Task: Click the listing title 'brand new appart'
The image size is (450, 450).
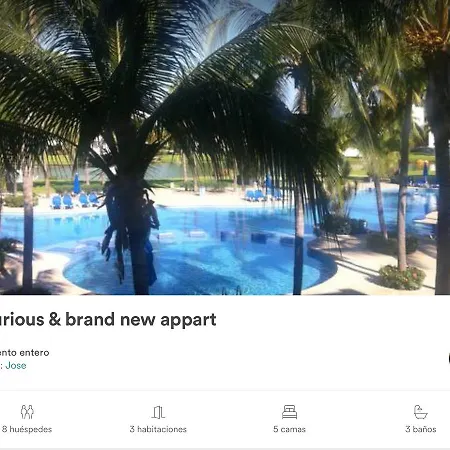Action: point(141,320)
